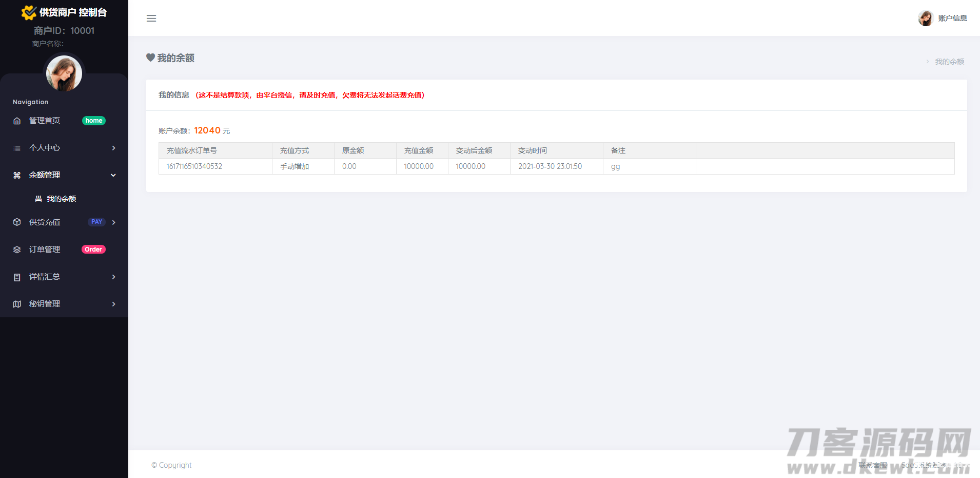Click 联系客服 footer link

click(873, 465)
